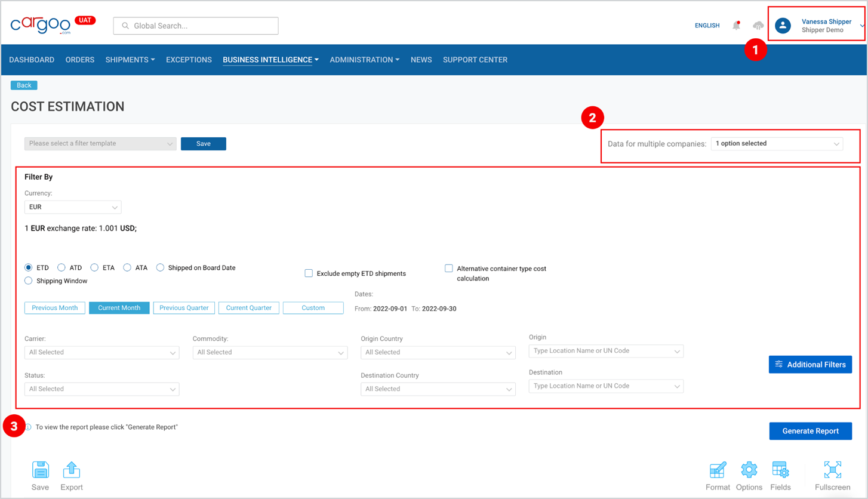868x499 pixels.
Task: Open the Origin location dropdown
Action: coord(606,351)
